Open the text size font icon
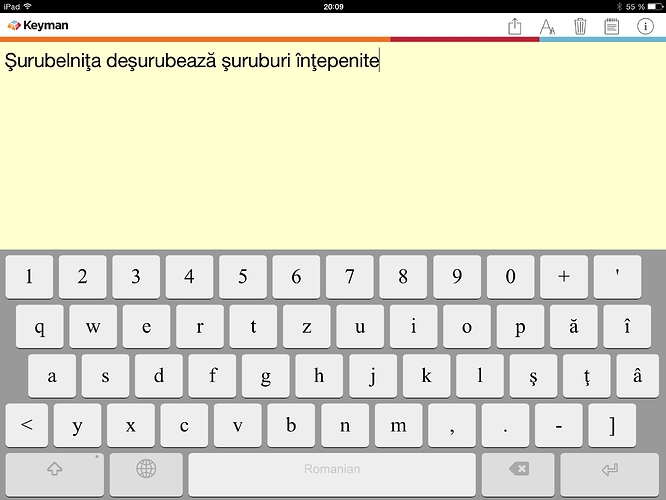This screenshot has width=666, height=500. [547, 26]
